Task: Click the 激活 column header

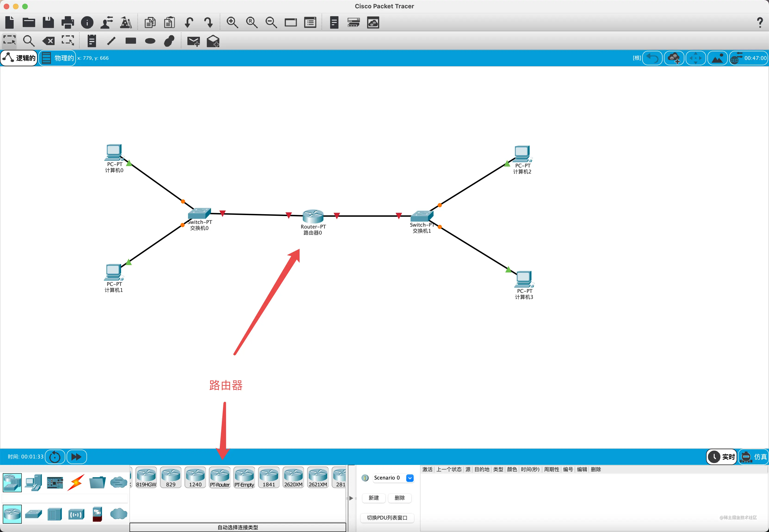Action: pyautogui.click(x=427, y=469)
